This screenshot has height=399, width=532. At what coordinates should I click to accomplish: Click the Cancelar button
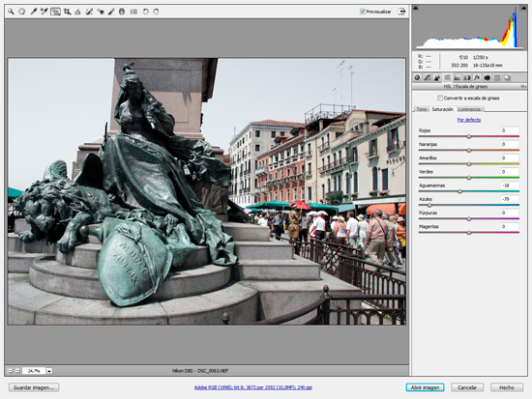point(467,387)
